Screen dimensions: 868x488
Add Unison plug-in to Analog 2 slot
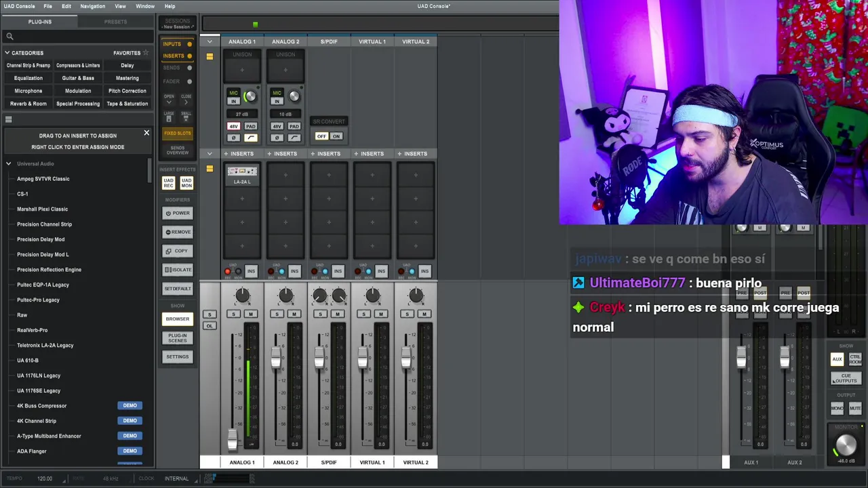[x=285, y=70]
